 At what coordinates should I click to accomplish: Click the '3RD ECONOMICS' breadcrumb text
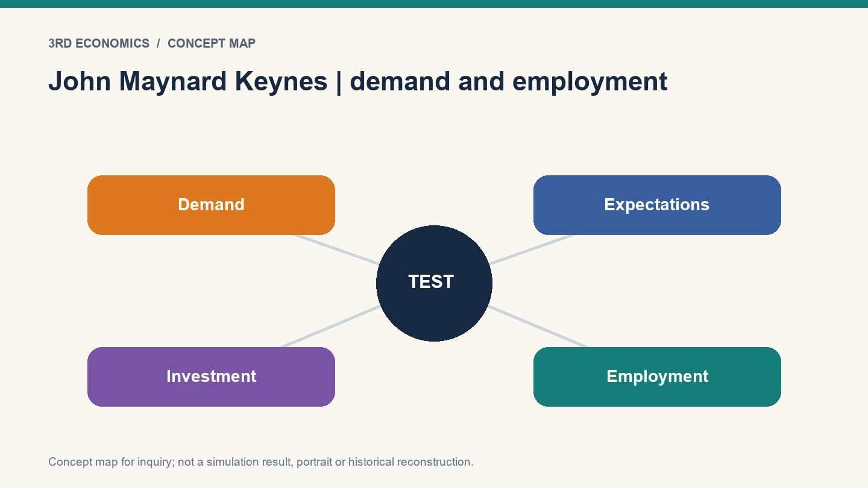pyautogui.click(x=99, y=43)
